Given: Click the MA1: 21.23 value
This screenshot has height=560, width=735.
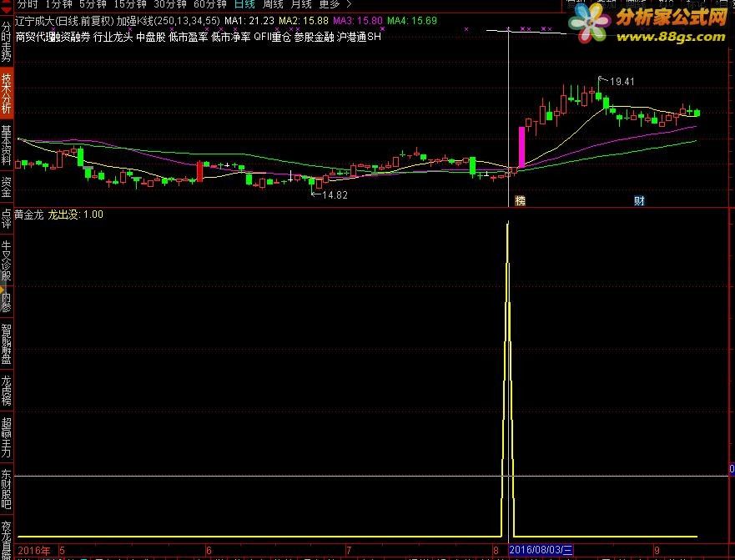Looking at the screenshot, I should 249,21.
